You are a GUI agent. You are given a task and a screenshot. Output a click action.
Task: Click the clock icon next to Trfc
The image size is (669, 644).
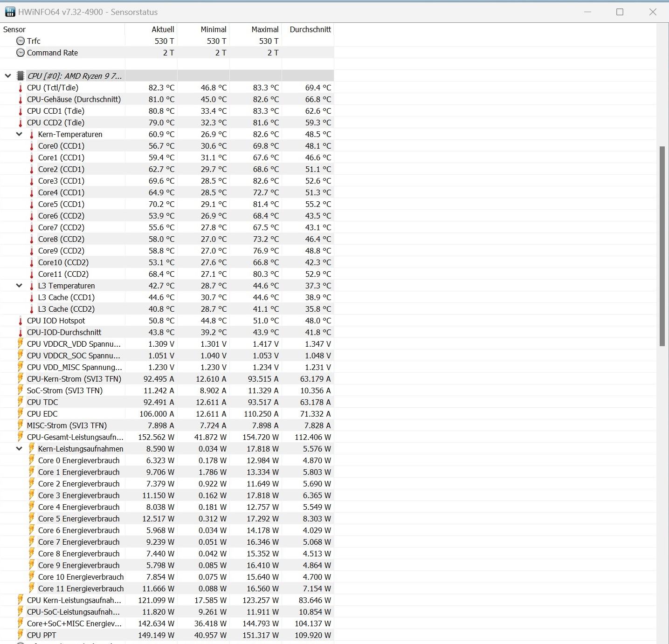(x=21, y=41)
